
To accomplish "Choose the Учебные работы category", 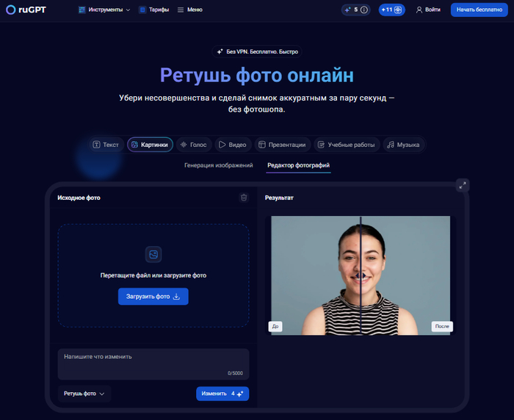I will [x=346, y=145].
